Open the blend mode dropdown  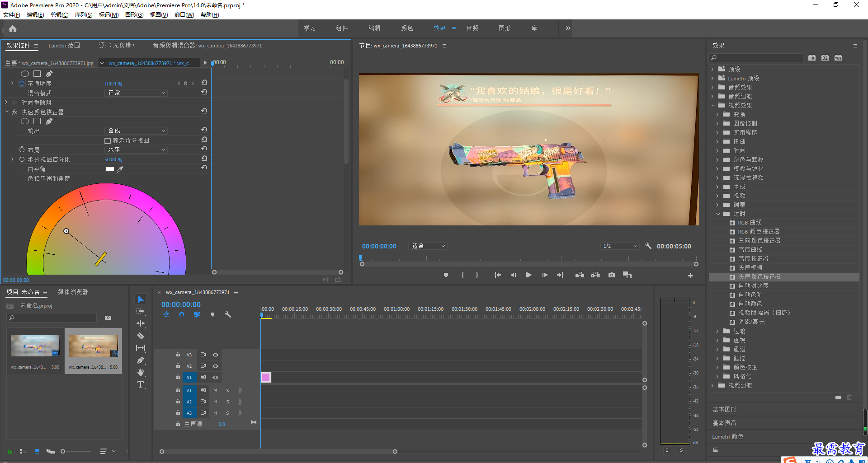click(136, 93)
